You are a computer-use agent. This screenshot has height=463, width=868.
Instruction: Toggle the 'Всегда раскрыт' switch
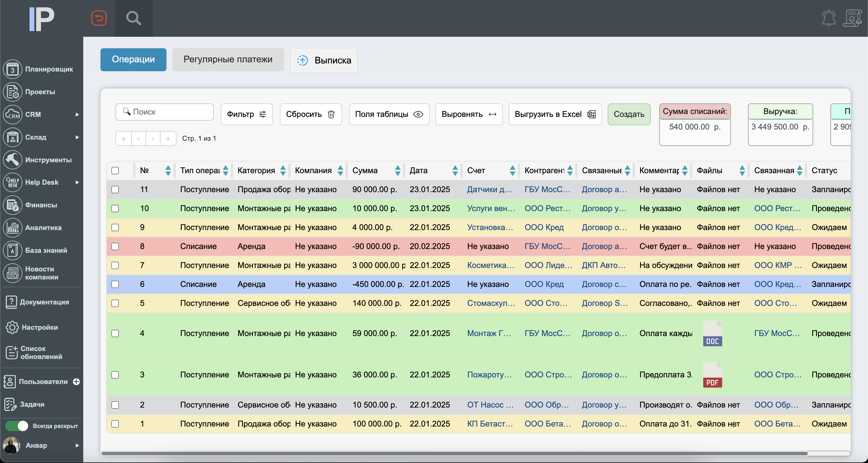point(17,426)
